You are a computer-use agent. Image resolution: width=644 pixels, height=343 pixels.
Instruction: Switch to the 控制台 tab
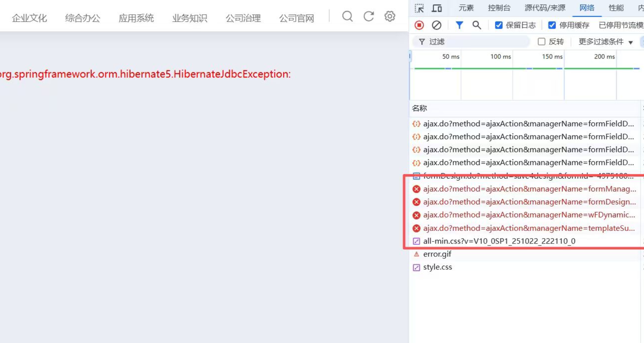coord(499,8)
